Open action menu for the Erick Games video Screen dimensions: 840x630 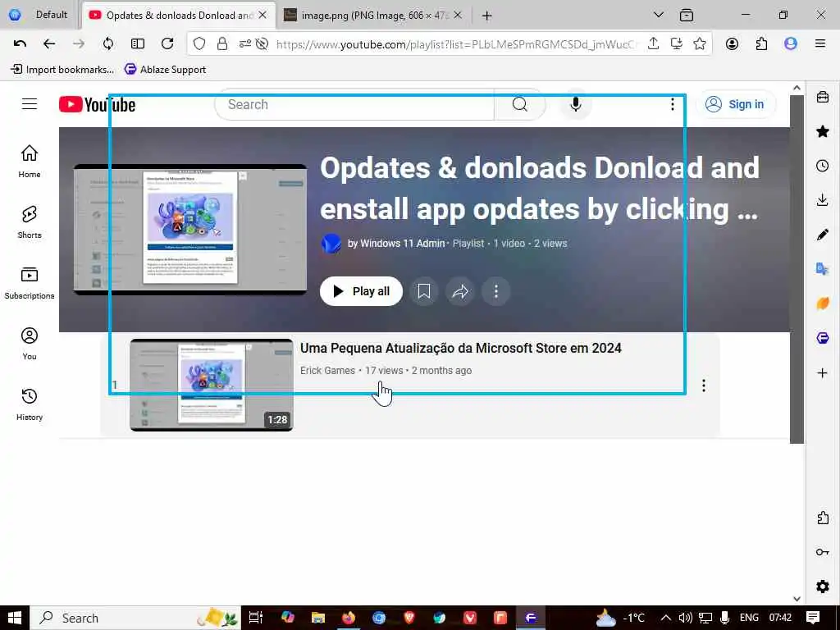coord(703,386)
